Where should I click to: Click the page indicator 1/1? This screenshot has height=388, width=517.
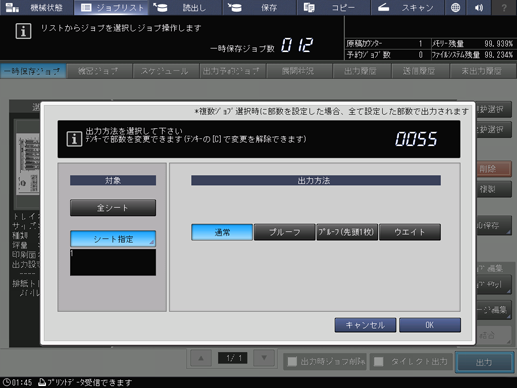pyautogui.click(x=232, y=358)
